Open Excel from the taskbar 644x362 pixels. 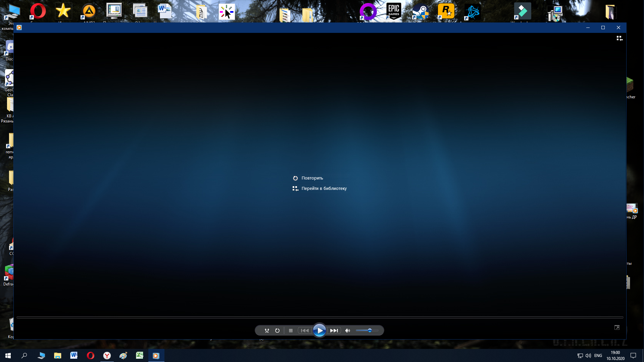point(140,356)
